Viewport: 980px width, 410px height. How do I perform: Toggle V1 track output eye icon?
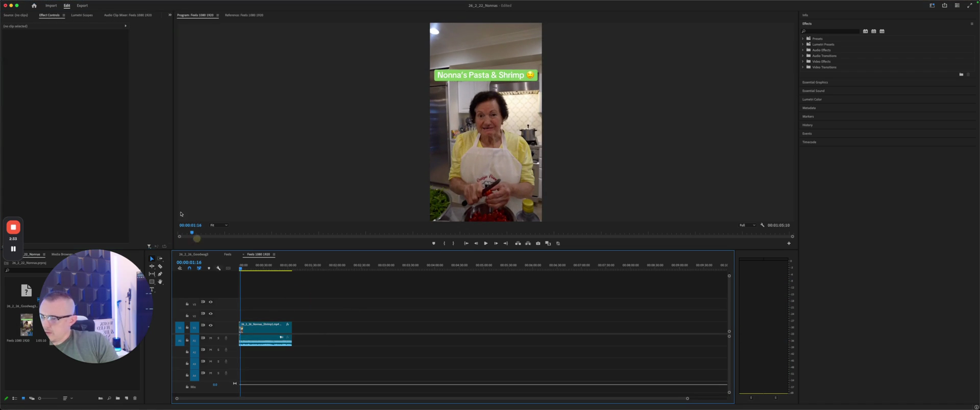pos(210,325)
